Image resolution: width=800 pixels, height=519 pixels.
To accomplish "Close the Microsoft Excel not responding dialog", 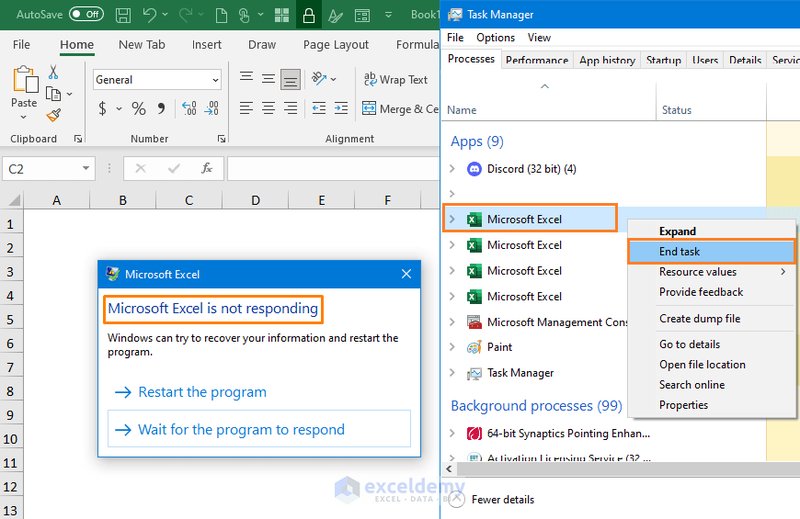I will coord(406,274).
